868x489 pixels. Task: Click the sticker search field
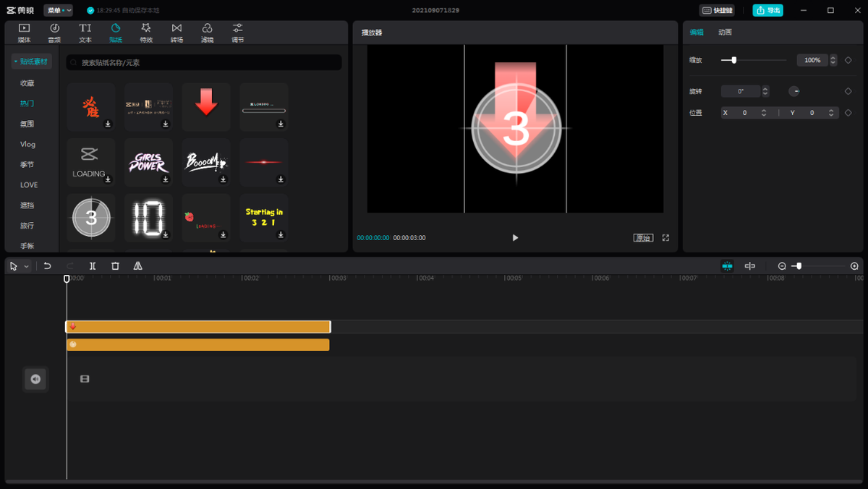pos(204,63)
